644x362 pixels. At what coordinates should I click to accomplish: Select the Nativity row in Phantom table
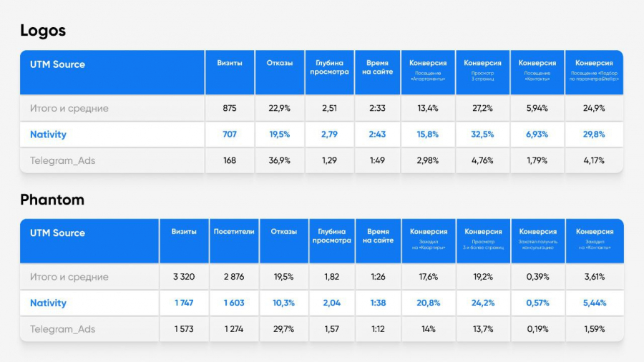(321, 303)
